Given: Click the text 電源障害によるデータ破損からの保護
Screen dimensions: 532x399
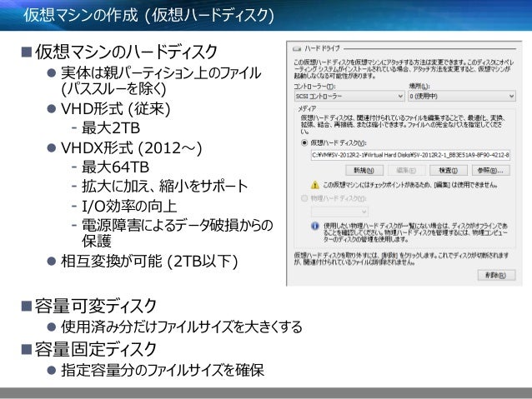Looking at the screenshot, I should point(177,233).
